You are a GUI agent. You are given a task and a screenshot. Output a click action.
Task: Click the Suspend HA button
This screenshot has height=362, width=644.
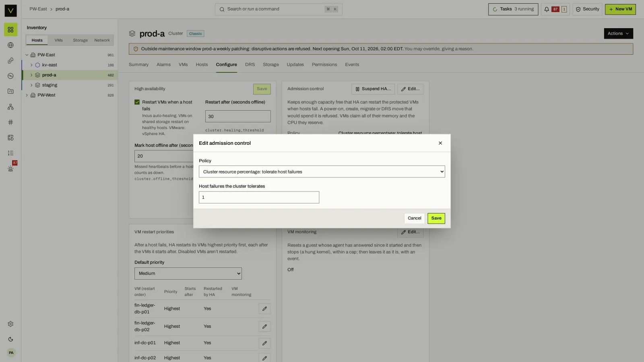coord(373,89)
